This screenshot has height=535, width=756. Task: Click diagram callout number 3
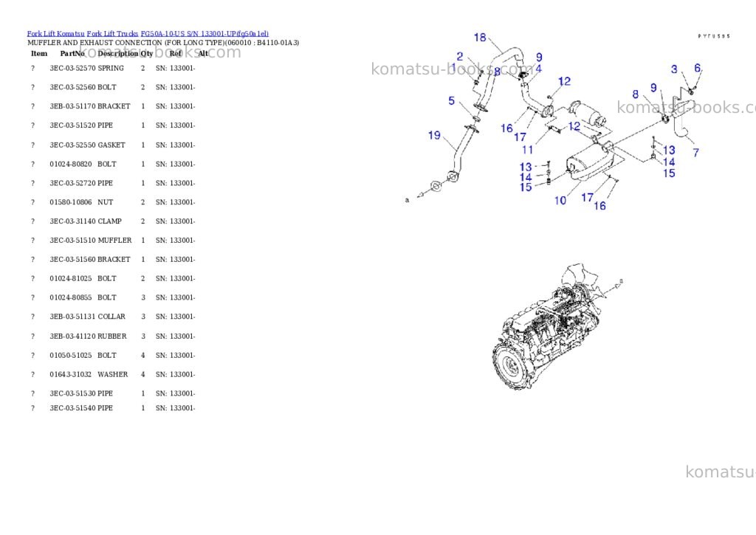tap(674, 69)
